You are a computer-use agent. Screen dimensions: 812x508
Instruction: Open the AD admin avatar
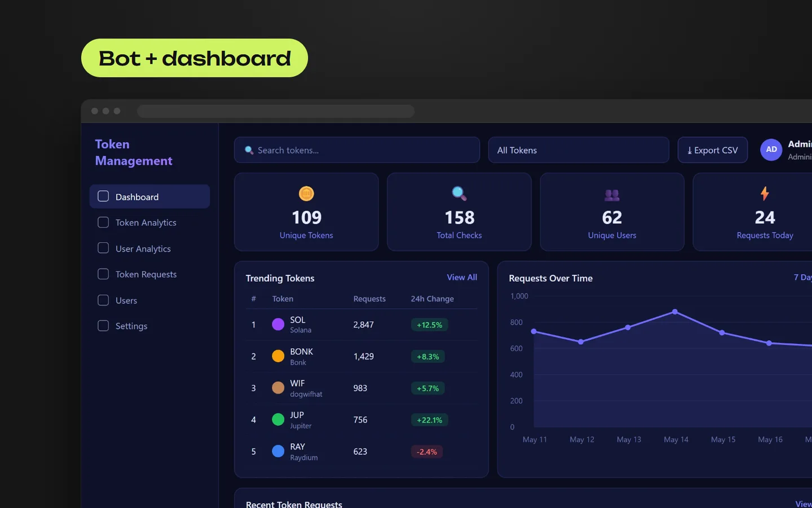771,150
